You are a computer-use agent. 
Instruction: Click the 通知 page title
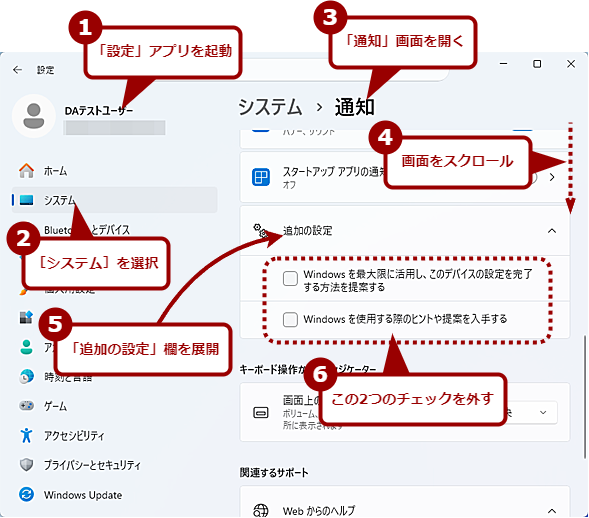point(354,107)
